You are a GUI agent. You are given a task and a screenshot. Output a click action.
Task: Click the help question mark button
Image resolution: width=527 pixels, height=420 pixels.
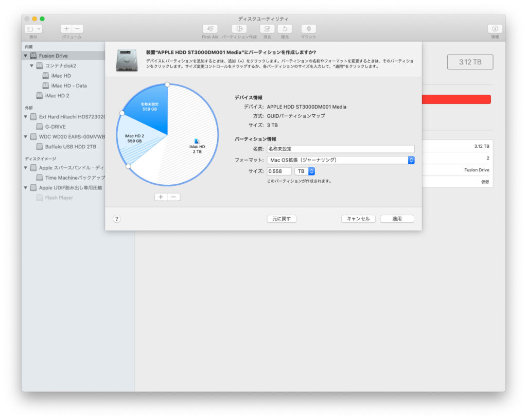pyautogui.click(x=117, y=219)
